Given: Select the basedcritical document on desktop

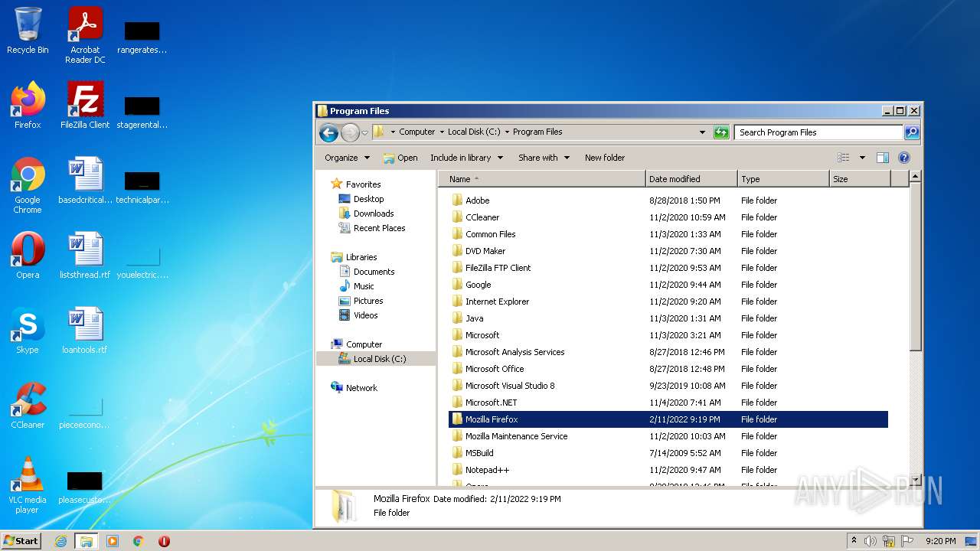Looking at the screenshot, I should point(85,181).
